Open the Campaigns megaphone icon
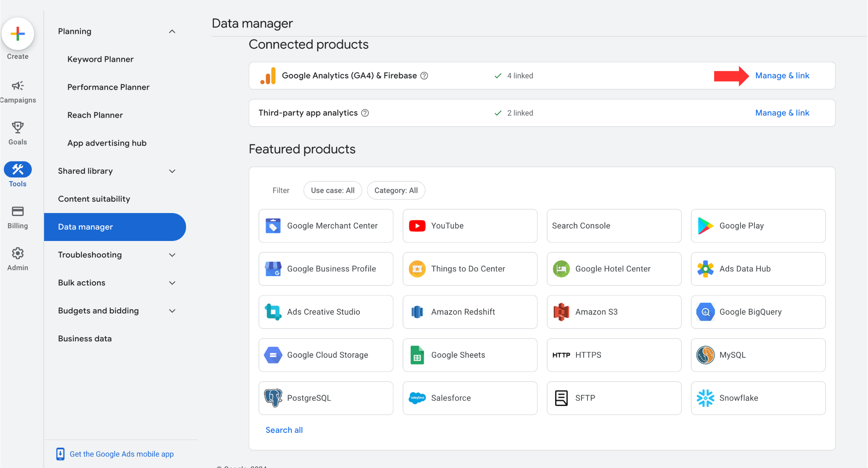This screenshot has width=868, height=468. point(18,86)
